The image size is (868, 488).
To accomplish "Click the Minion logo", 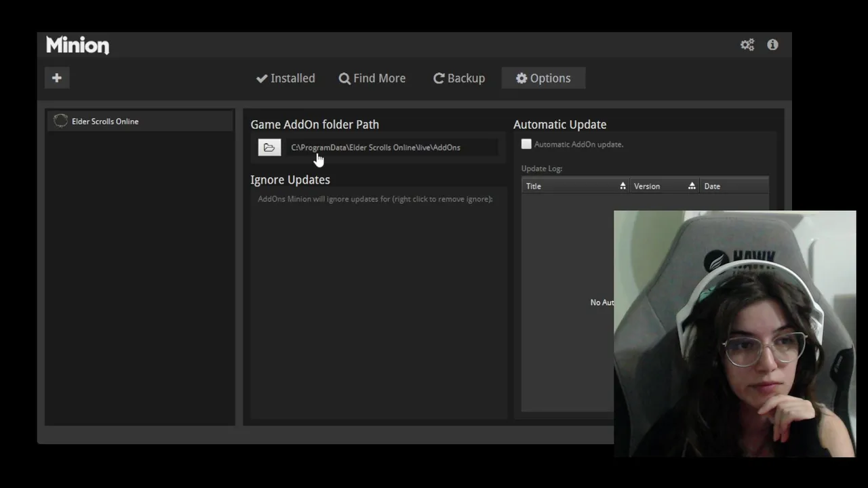I will (77, 45).
